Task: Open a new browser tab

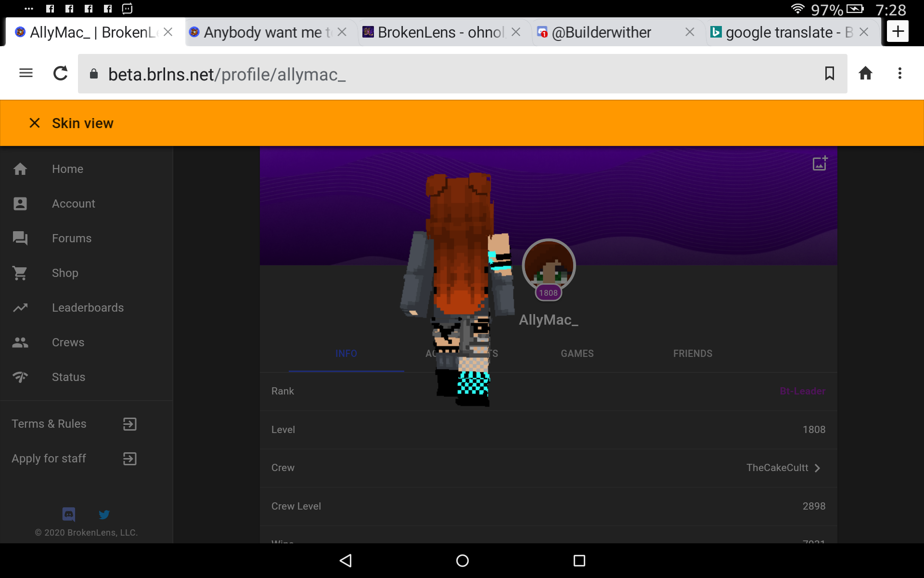Action: coord(898,32)
